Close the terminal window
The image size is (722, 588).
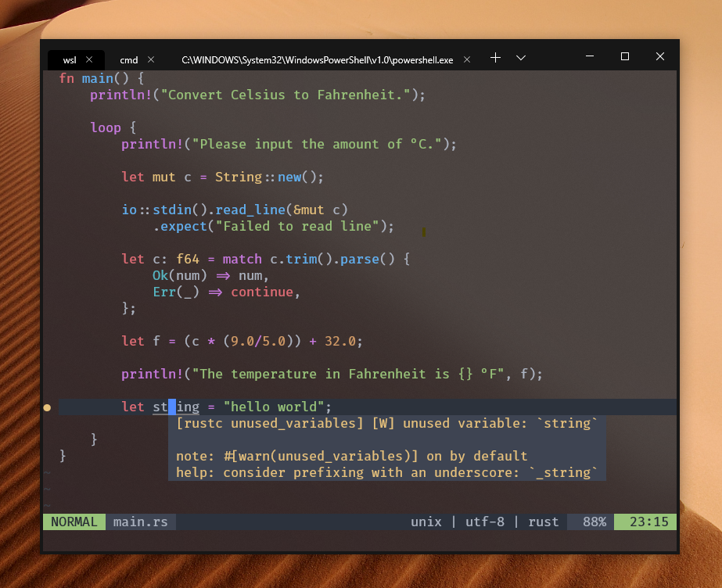tap(660, 56)
